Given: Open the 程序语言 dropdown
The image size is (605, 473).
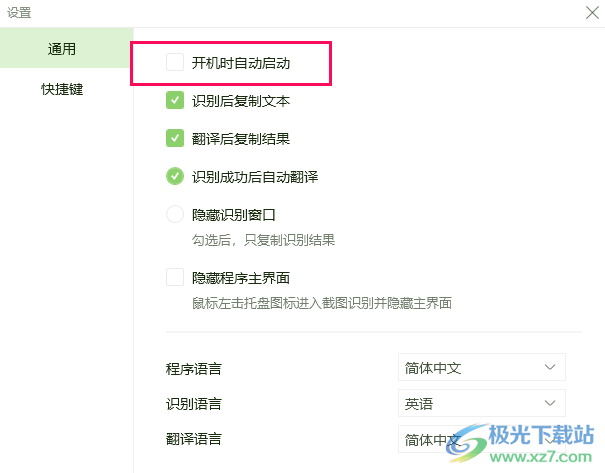Looking at the screenshot, I should tap(482, 367).
